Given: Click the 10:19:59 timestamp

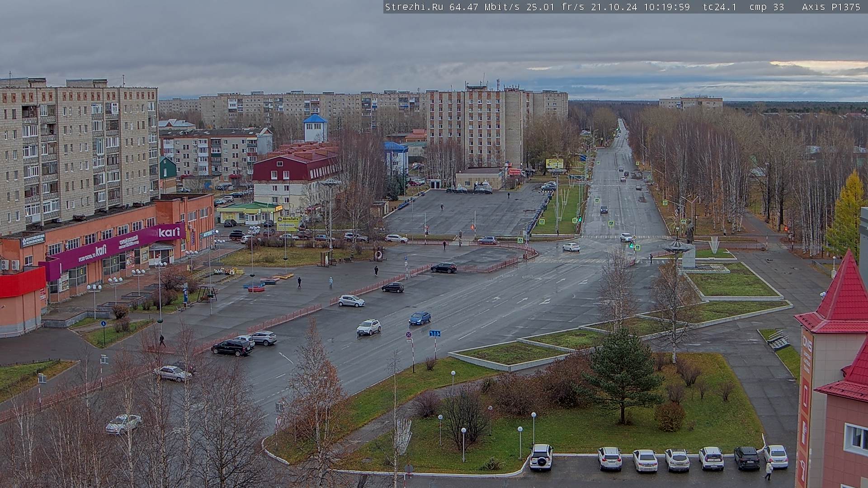Looking at the screenshot, I should coord(667,7).
